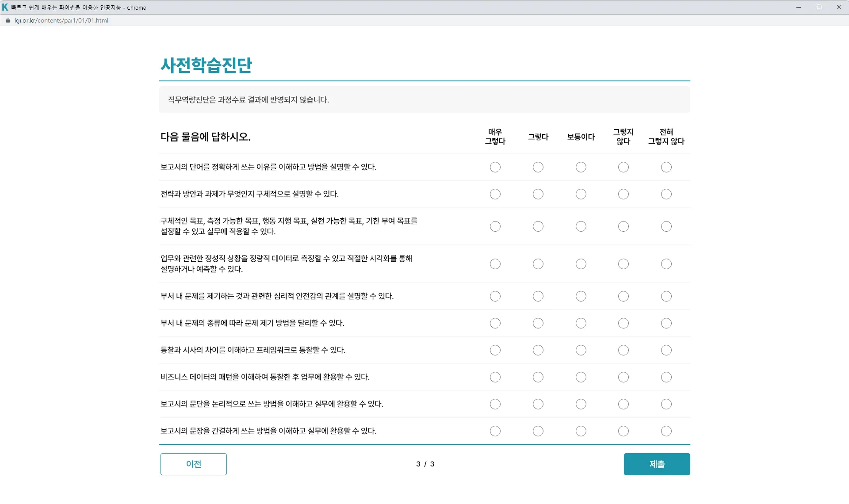
Task: Select '전혀 그렇지 않다' for 전략과 방안 question
Action: point(666,194)
